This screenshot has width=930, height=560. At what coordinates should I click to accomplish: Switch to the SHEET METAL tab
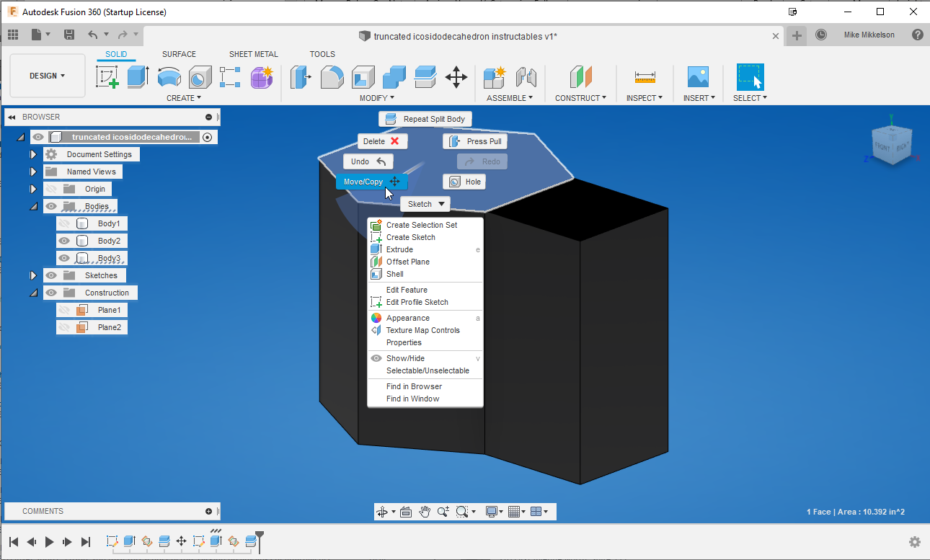tap(254, 53)
